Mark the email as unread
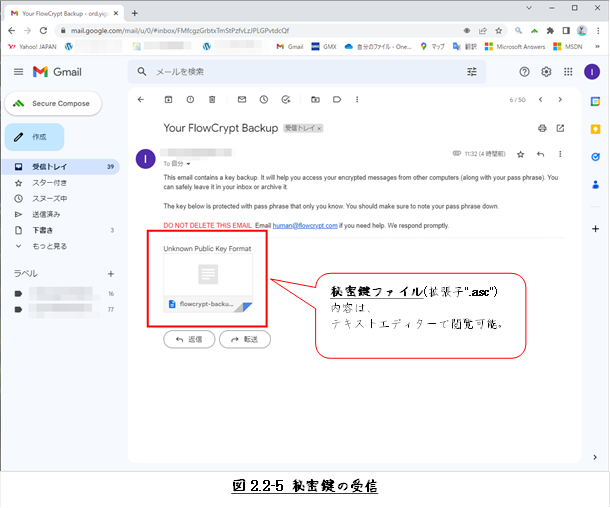The width and height of the screenshot is (610, 508). tap(242, 100)
